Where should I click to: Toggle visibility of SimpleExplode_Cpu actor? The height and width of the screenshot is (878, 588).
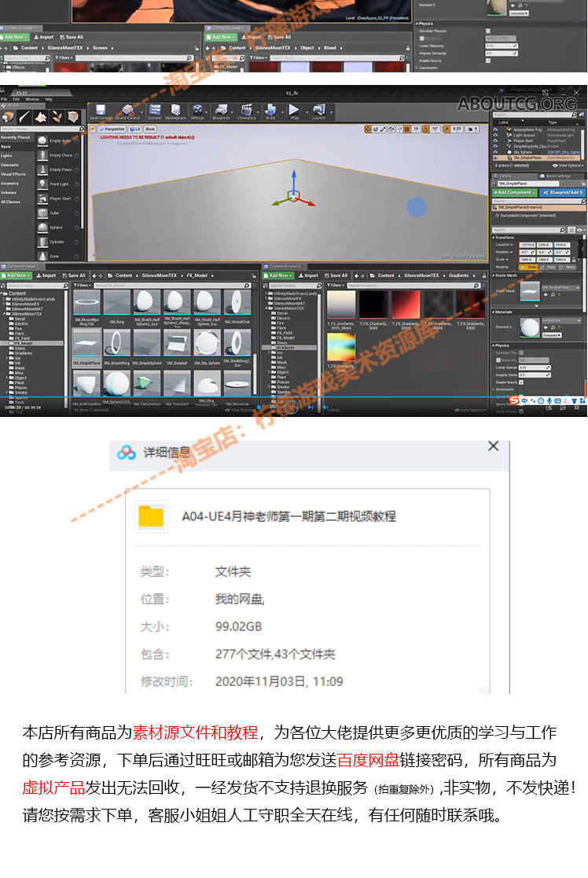[x=495, y=146]
